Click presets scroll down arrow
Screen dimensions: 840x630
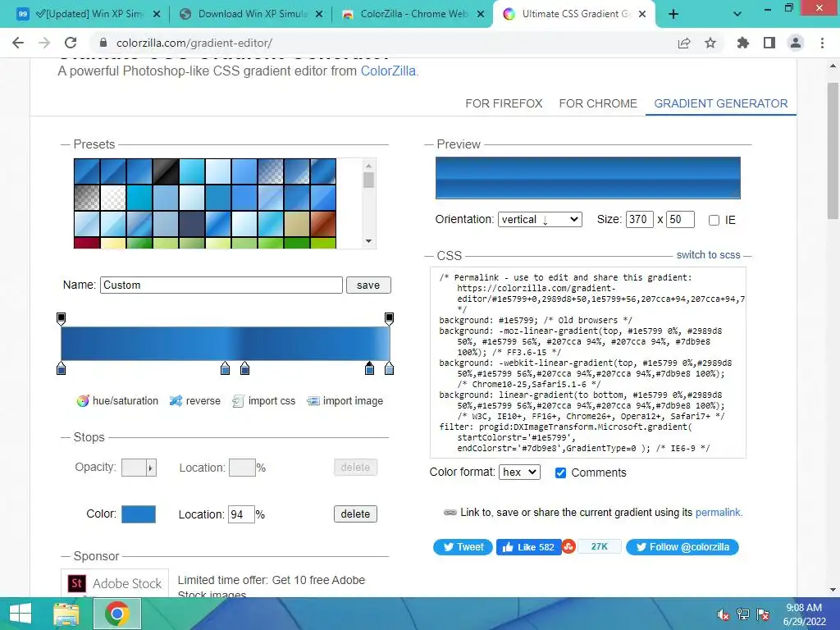click(x=368, y=241)
